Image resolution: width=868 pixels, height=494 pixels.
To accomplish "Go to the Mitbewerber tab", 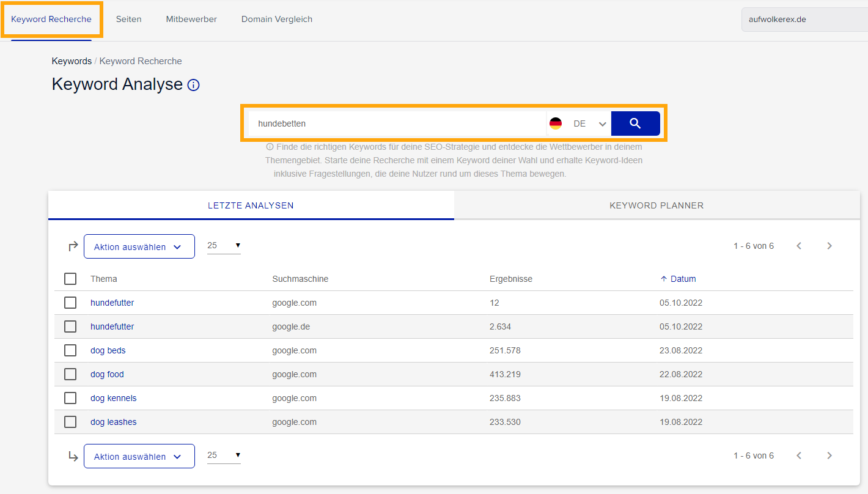I will coord(191,19).
